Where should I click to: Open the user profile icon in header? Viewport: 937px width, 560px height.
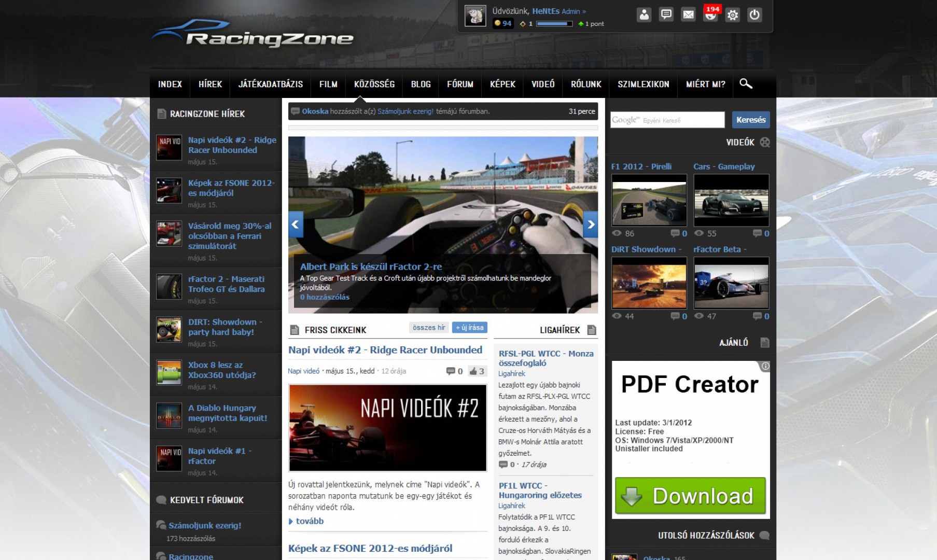(x=644, y=15)
